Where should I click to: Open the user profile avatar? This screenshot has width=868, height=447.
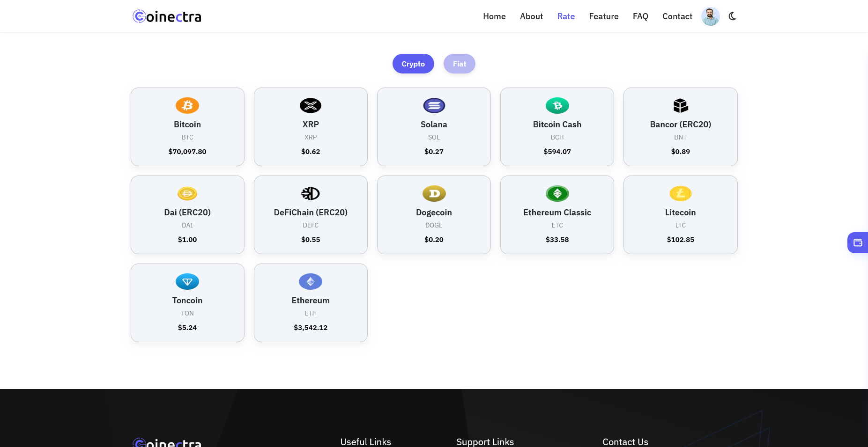coord(710,16)
